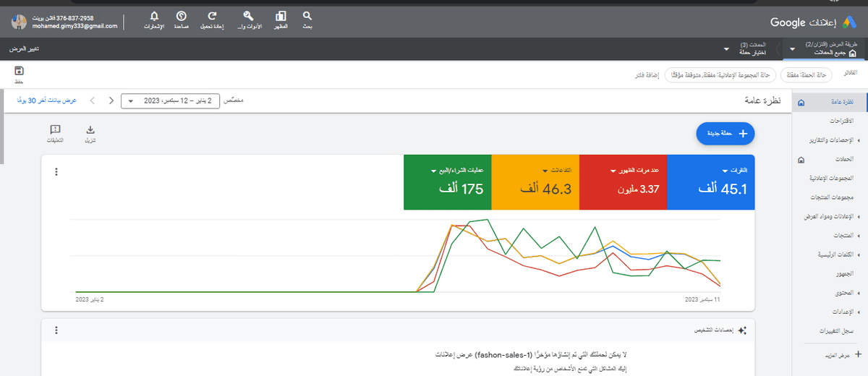Expand the all campaigns (جميع الحملات) selector
Viewport: 868px width, 376px height.
point(793,49)
